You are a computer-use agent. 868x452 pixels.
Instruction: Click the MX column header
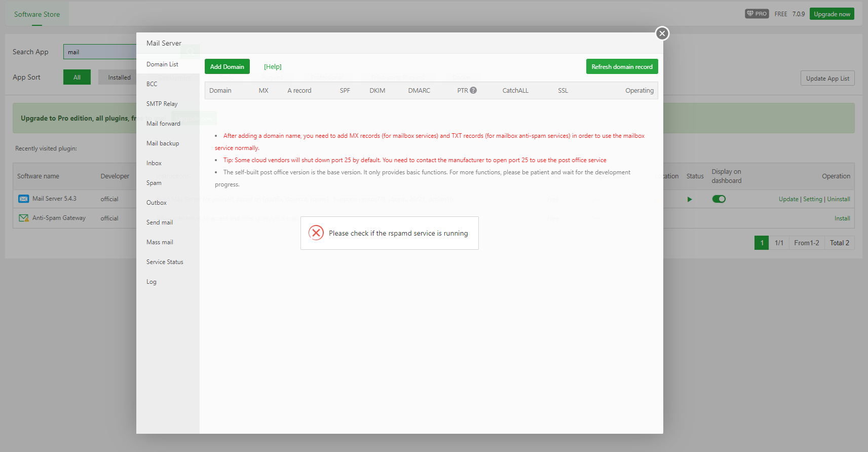(x=263, y=90)
